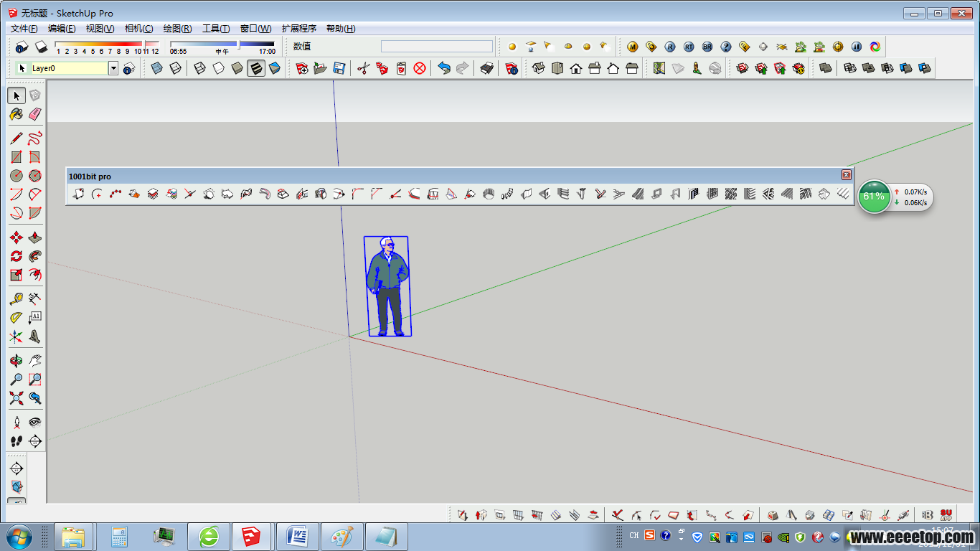Open SketchUp taskbar icon
Viewport: 980px width, 551px height.
pos(252,537)
